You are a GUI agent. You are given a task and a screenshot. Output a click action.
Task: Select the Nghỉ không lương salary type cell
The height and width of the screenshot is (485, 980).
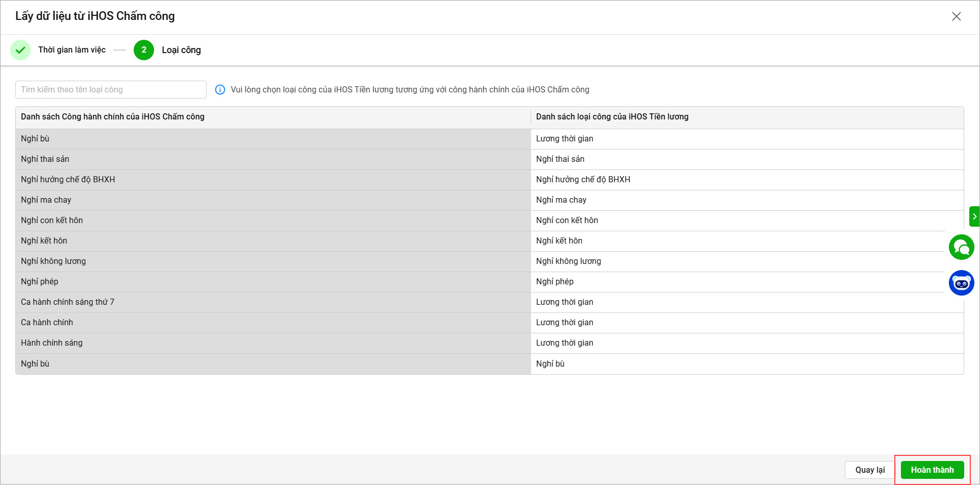point(740,261)
